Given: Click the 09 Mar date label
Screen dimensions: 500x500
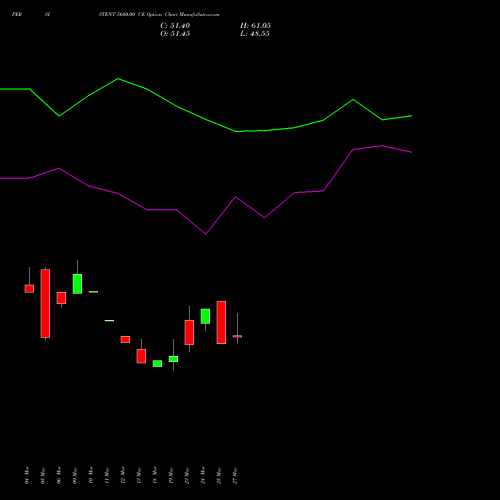Looking at the screenshot, I should tap(75, 475).
